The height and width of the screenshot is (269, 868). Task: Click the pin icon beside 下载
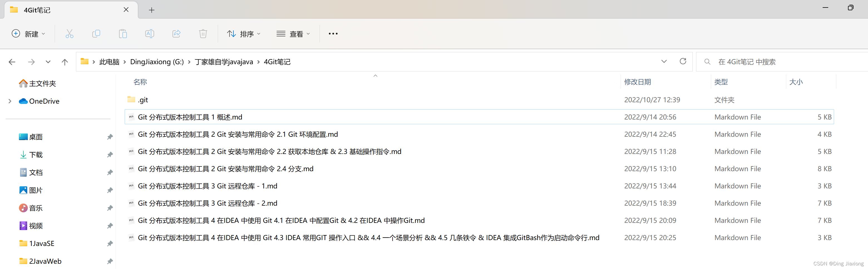(x=110, y=155)
